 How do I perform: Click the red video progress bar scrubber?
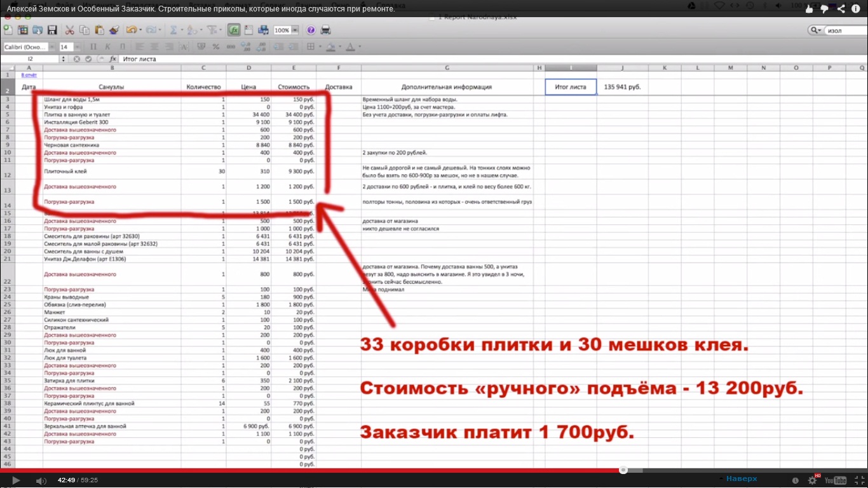tap(623, 470)
